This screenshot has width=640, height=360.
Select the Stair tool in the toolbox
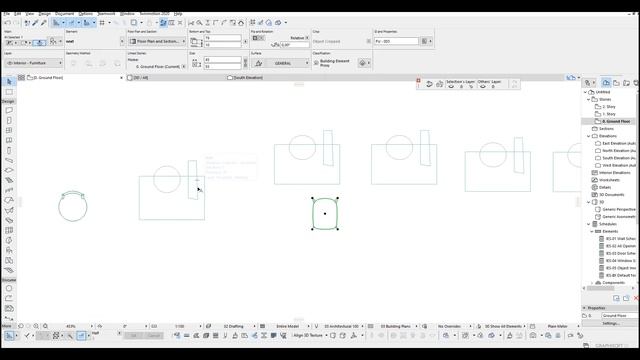(9, 180)
